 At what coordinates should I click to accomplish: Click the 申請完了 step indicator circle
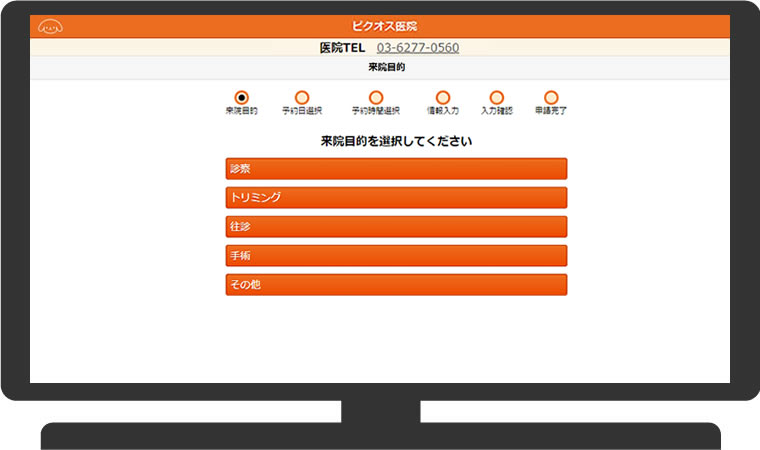point(551,97)
